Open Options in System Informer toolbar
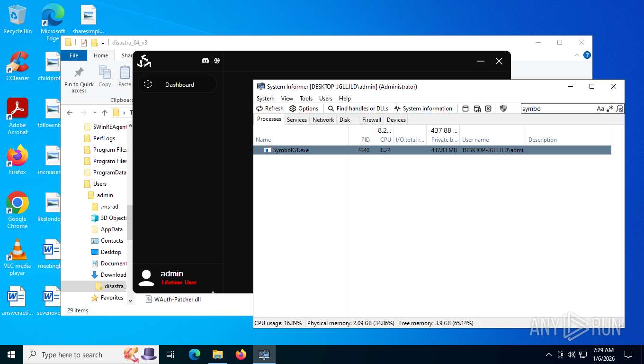This screenshot has width=644, height=364. coord(304,109)
